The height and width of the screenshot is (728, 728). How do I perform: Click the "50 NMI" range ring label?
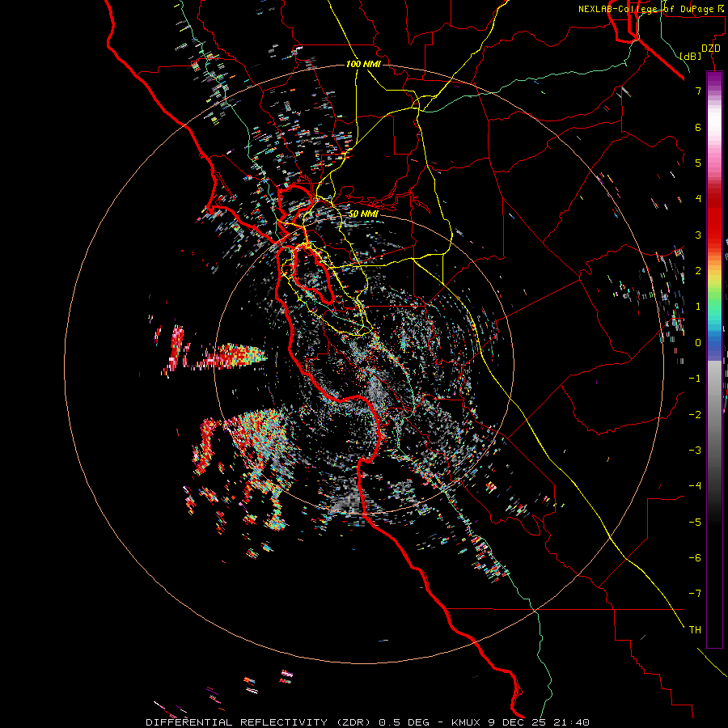(363, 214)
